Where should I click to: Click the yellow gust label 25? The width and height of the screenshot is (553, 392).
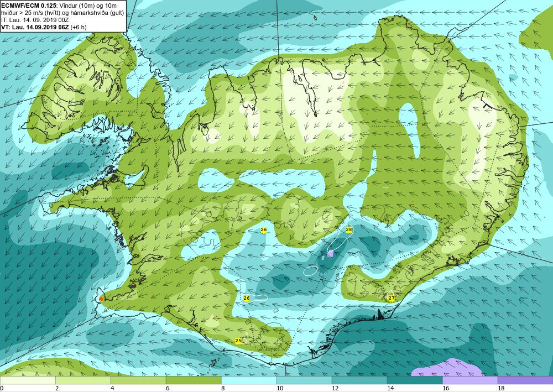[238, 341]
